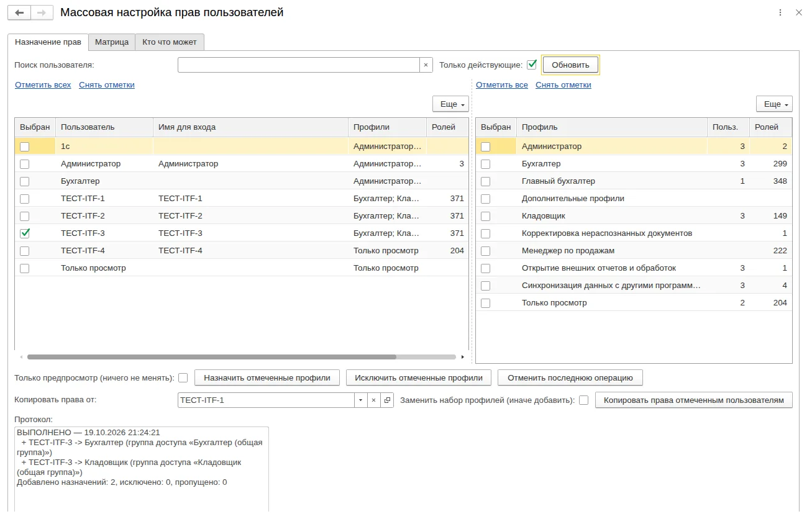Viewport: 812px width, 519px height.
Task: Click the users table horizontal scrollbar
Action: tap(211, 357)
